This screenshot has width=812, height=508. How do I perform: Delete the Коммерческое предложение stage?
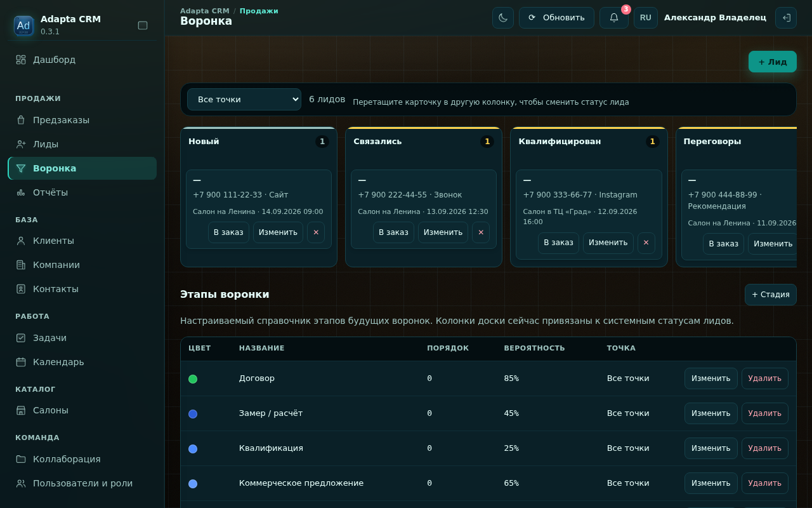point(765,483)
